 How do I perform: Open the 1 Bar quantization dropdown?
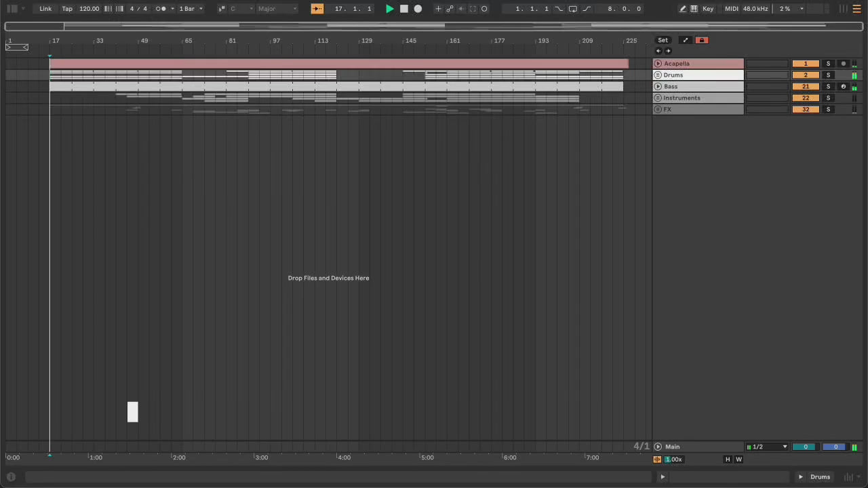pyautogui.click(x=191, y=9)
